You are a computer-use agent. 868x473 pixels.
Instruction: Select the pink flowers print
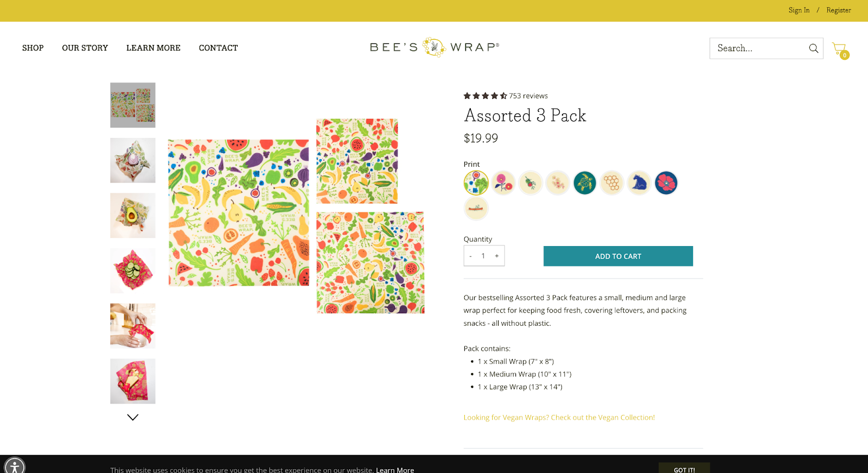tap(503, 182)
